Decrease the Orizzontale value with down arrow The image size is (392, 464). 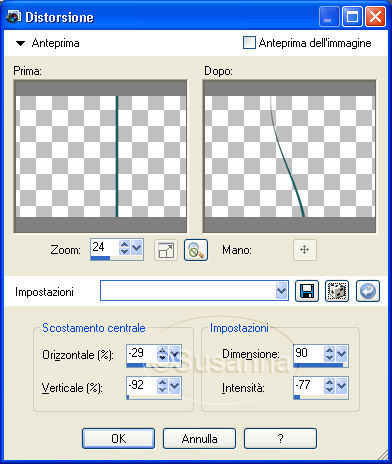(162, 358)
